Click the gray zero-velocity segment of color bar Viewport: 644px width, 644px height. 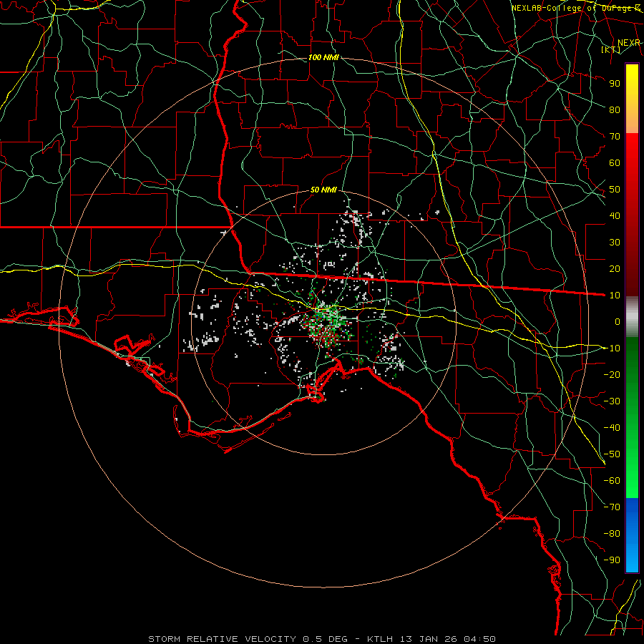click(x=632, y=317)
